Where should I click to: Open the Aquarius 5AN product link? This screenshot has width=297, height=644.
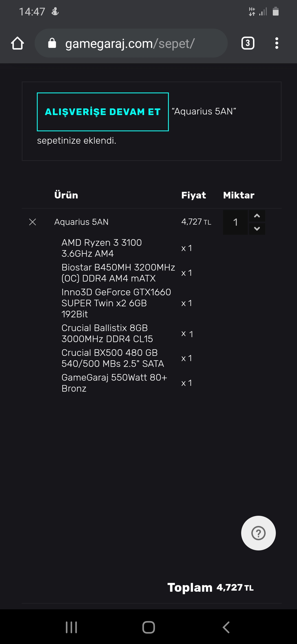point(81,222)
